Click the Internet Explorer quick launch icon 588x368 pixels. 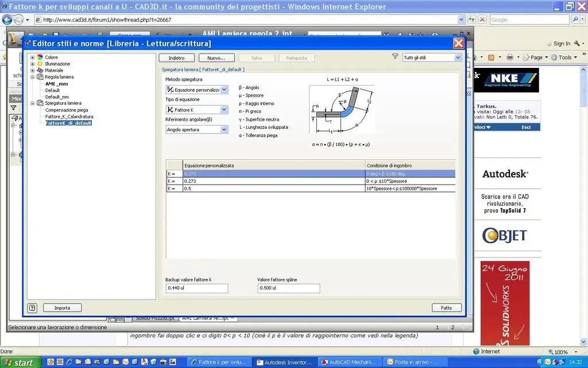(69, 362)
